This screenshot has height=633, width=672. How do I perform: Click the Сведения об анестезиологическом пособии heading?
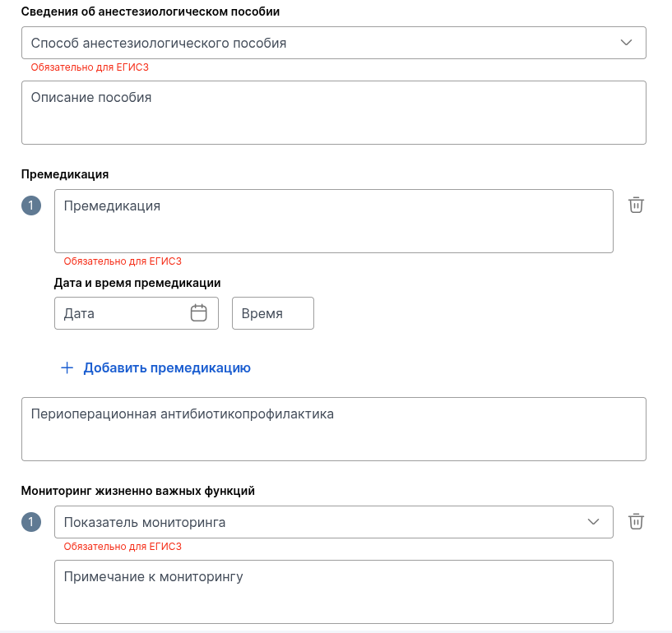coord(151,12)
